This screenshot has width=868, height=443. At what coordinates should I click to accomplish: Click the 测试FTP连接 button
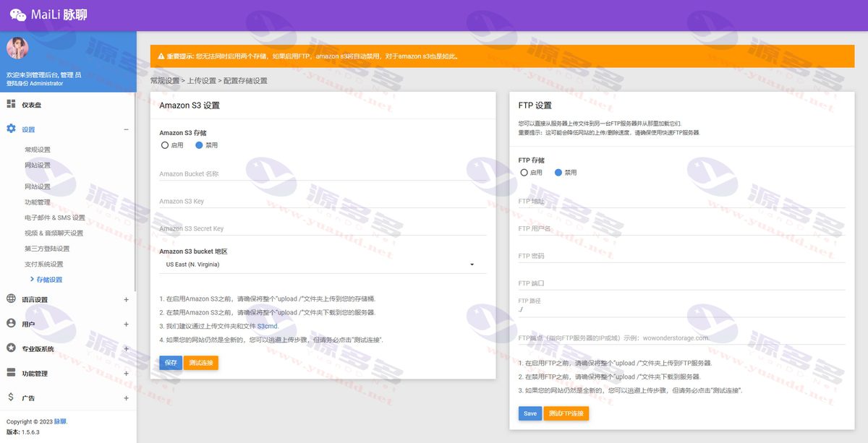tap(566, 413)
